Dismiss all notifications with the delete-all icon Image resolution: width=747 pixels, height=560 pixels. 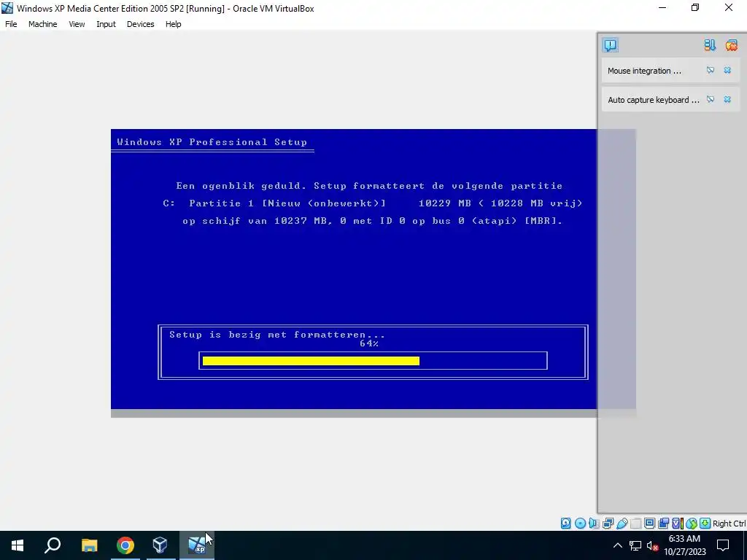point(731,45)
